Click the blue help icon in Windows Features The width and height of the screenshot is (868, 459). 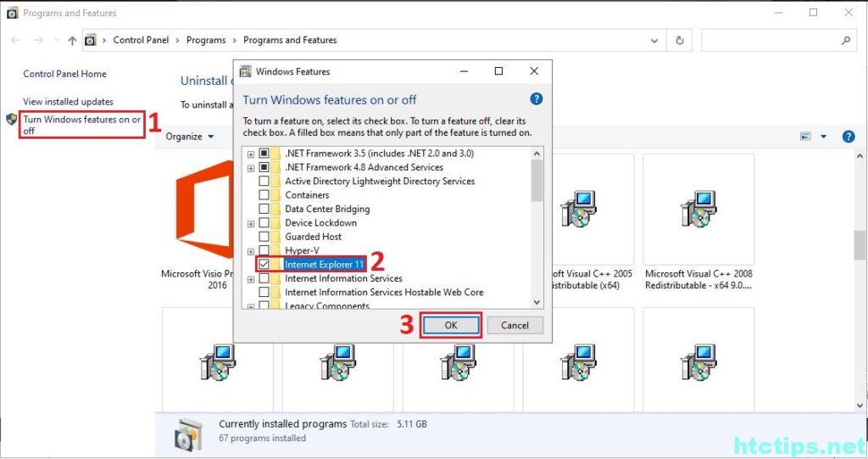[x=536, y=99]
